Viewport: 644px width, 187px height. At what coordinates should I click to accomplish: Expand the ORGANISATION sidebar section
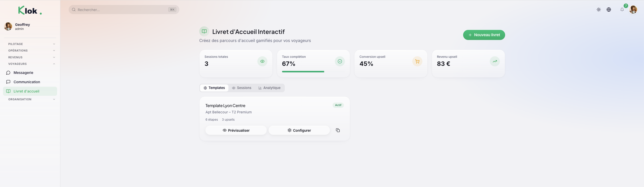(31, 99)
